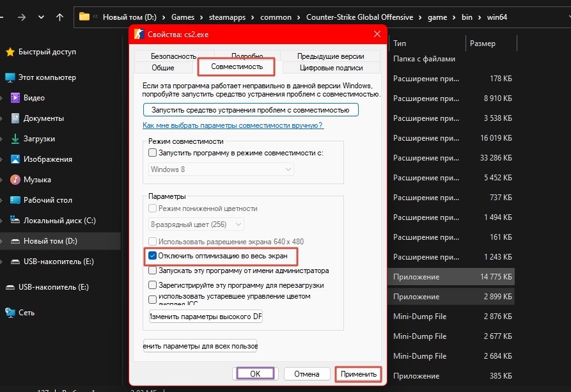Open the 8-разрядный цвет (256) dropdown
The width and height of the screenshot is (571, 392).
click(196, 224)
